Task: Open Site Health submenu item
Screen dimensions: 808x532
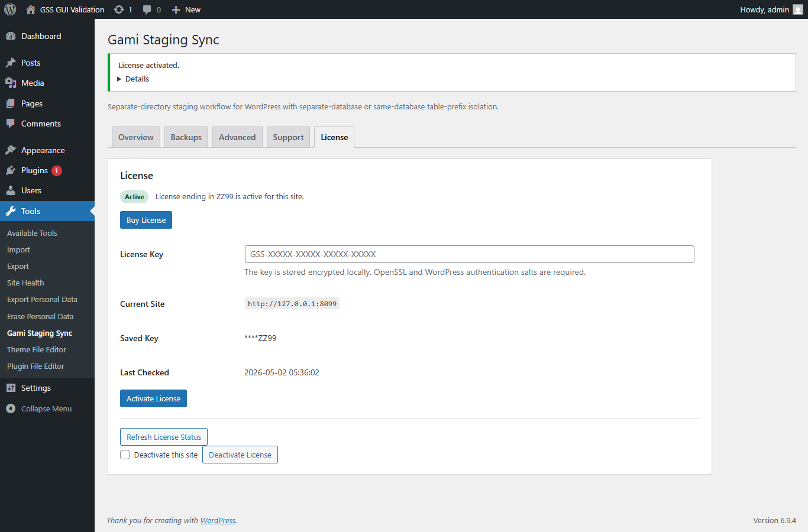Action: tap(25, 283)
